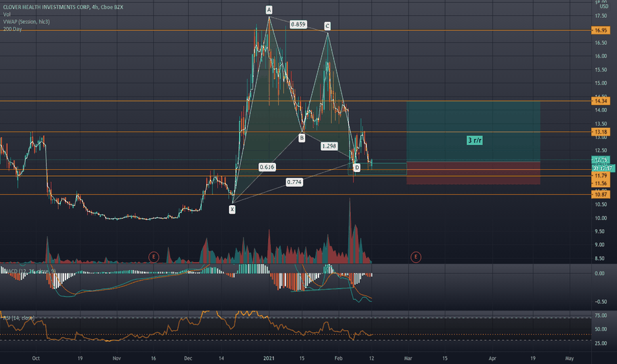
Task: Click the 0.616 ratio label
Action: pyautogui.click(x=267, y=167)
